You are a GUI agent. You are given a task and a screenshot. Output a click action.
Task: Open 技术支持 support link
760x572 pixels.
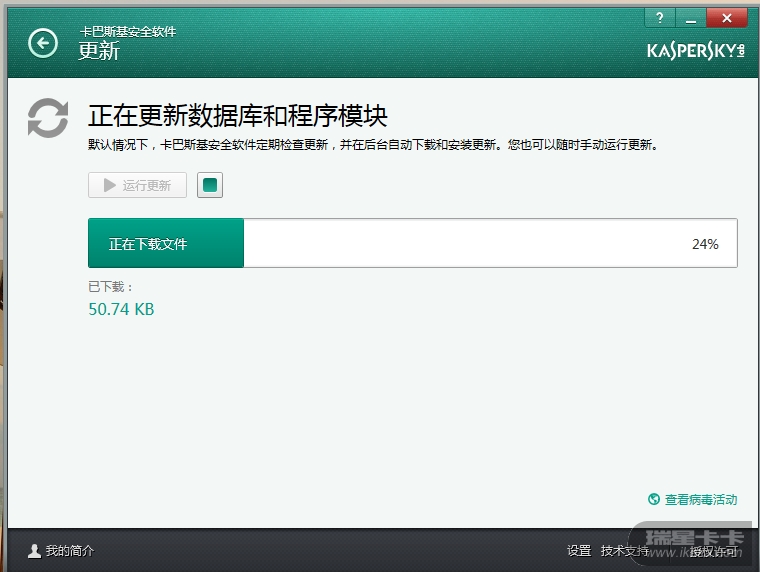point(625,551)
